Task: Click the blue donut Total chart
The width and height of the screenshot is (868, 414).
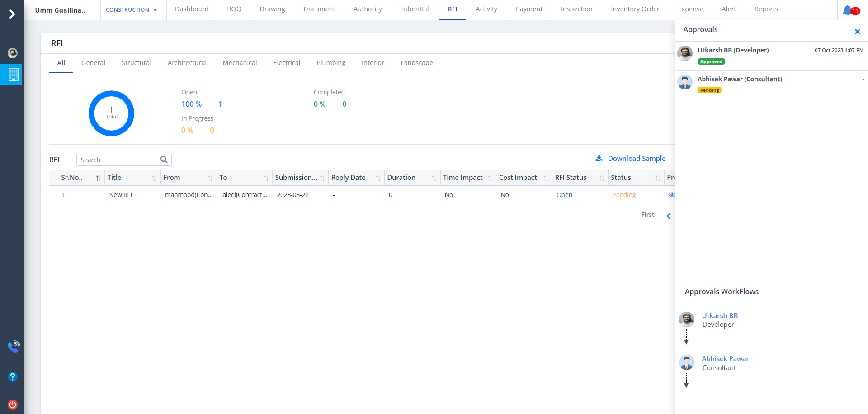Action: click(111, 113)
